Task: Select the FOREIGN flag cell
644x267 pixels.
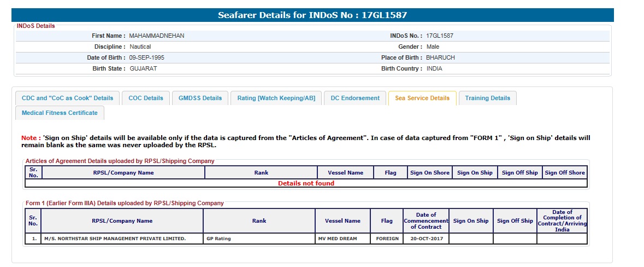Action: pyautogui.click(x=387, y=239)
